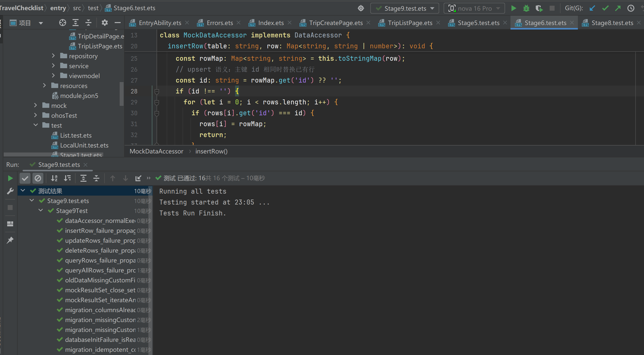Viewport: 644px width, 355px height.
Task: Select insertRow() in the breadcrumb bar
Action: coord(211,151)
